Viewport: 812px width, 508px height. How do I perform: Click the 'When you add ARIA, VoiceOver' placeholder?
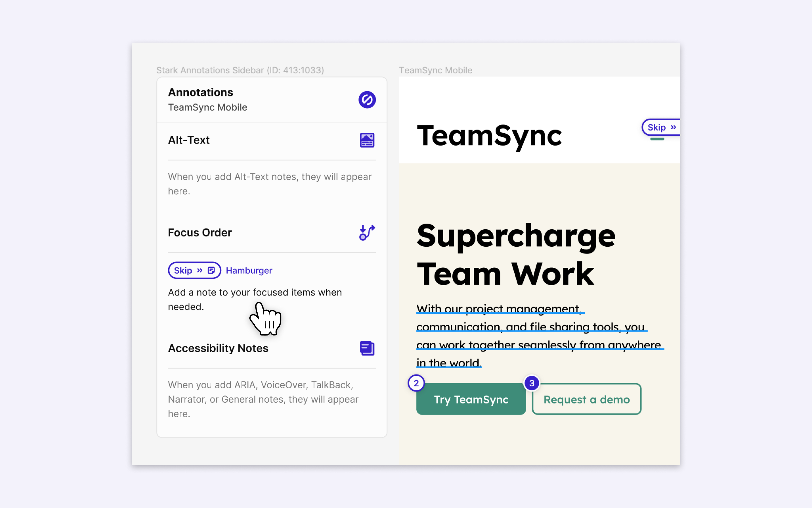pyautogui.click(x=263, y=399)
